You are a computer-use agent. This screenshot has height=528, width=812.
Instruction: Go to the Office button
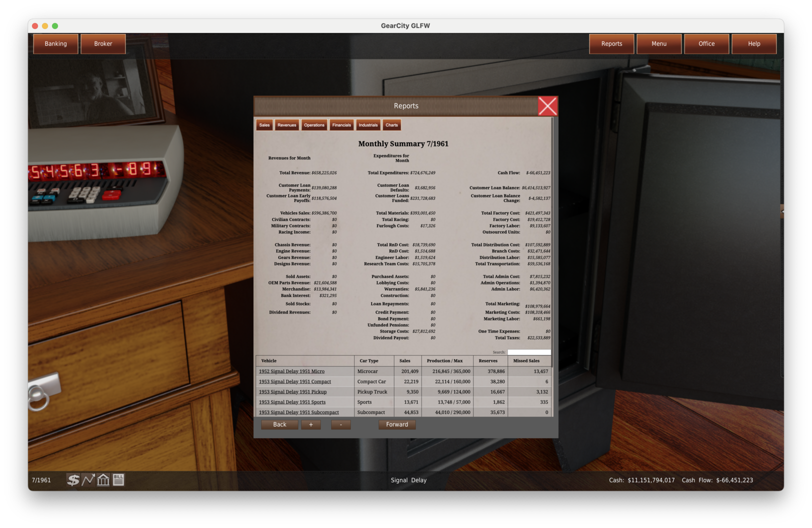706,44
